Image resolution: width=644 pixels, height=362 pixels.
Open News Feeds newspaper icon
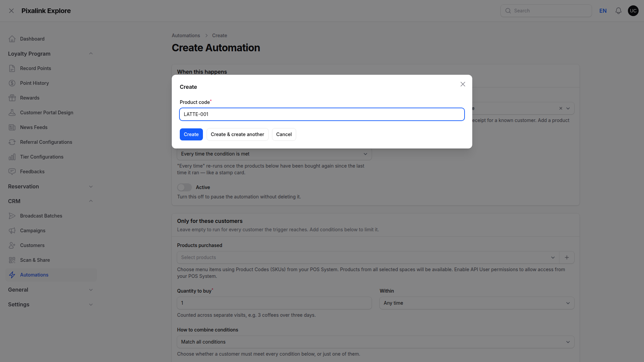[12, 127]
